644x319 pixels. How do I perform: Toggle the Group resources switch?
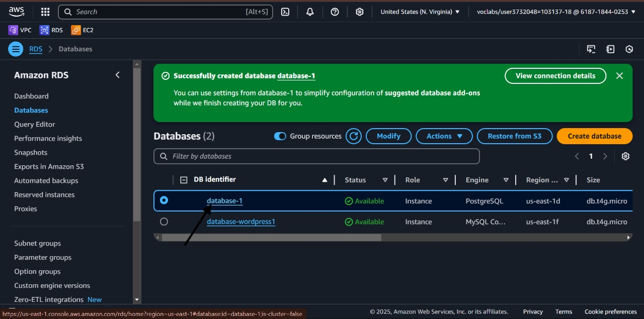[280, 136]
